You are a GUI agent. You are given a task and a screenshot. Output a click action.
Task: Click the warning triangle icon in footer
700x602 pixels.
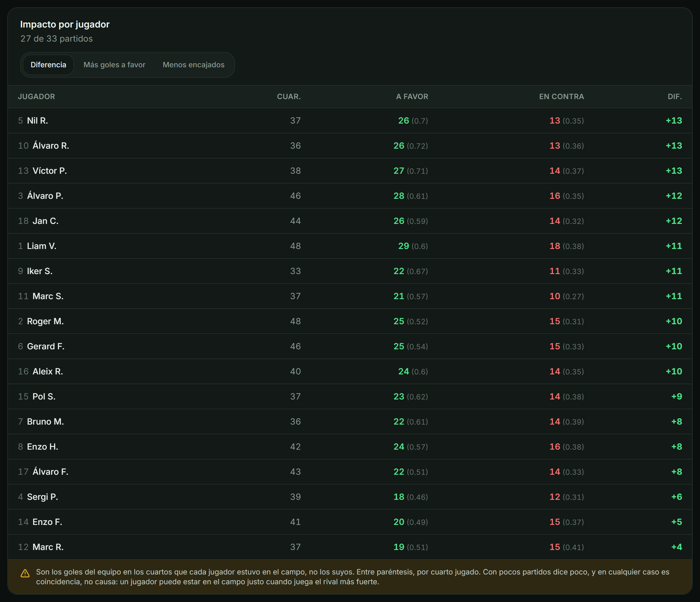coord(25,573)
